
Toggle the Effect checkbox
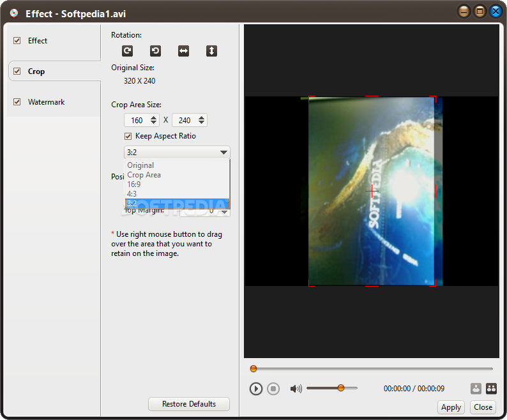17,40
